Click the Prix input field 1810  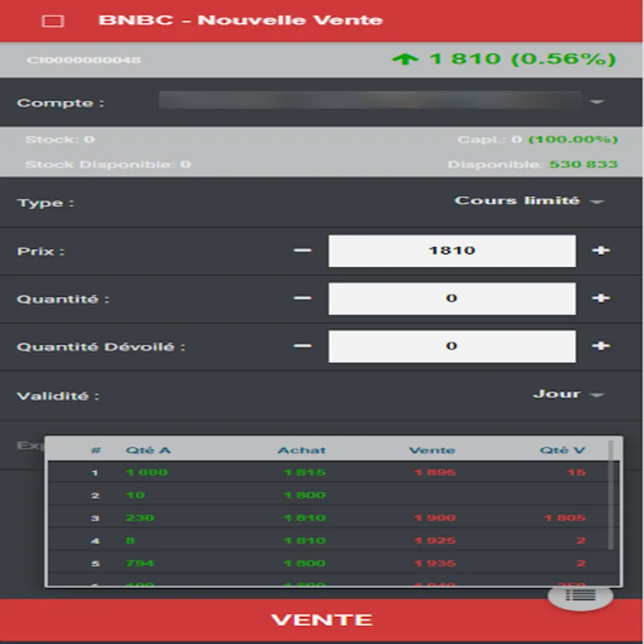(x=452, y=251)
